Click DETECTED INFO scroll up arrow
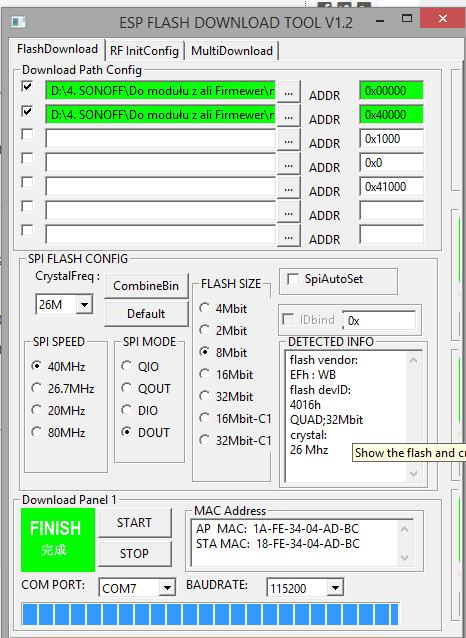The image size is (466, 638). pos(413,360)
